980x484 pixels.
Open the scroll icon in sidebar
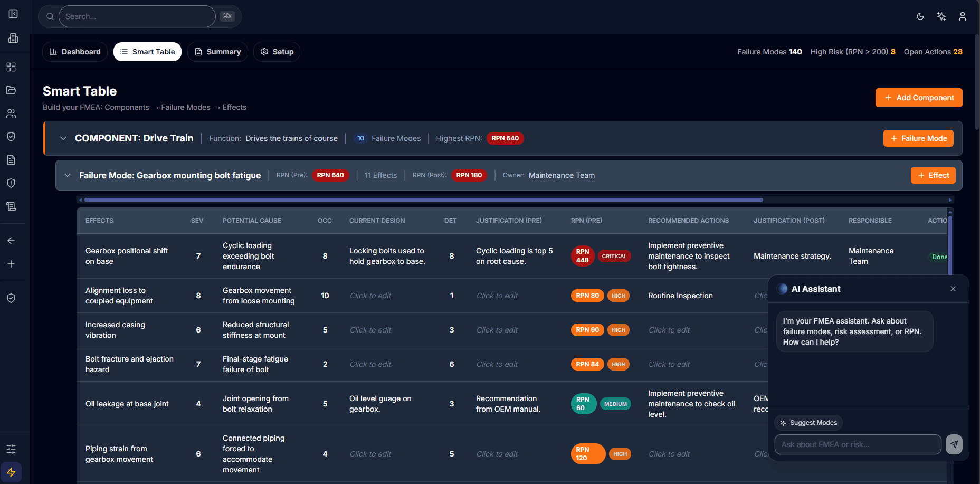[x=11, y=206]
